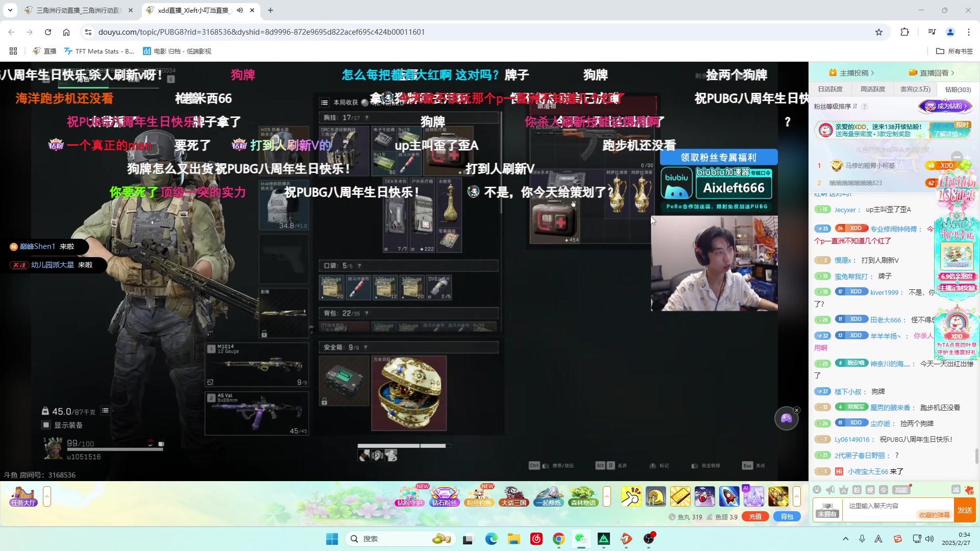Open the Windows Start menu
This screenshot has height=551, width=980.
coord(332,539)
